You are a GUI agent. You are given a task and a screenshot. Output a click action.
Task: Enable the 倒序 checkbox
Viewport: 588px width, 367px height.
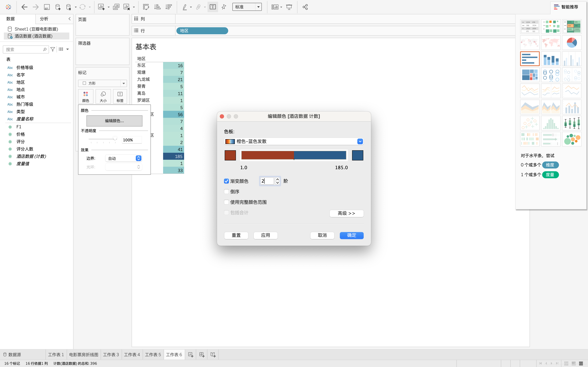226,192
